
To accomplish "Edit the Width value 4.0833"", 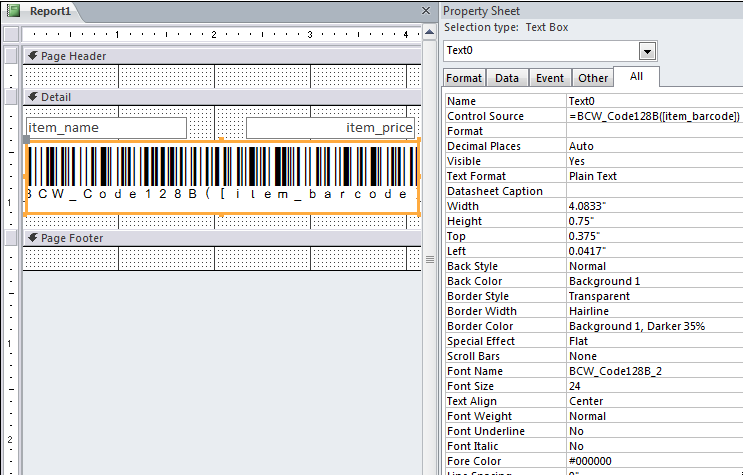I will click(655, 206).
